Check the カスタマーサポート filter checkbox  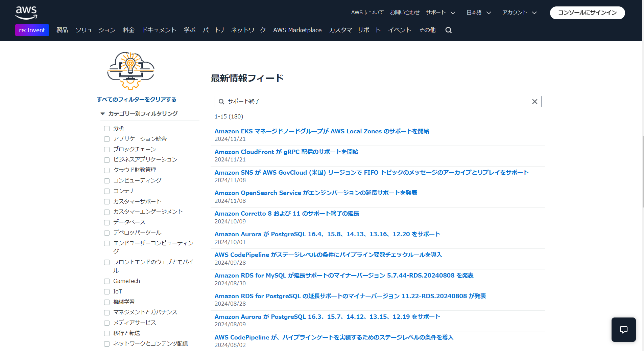coord(107,202)
